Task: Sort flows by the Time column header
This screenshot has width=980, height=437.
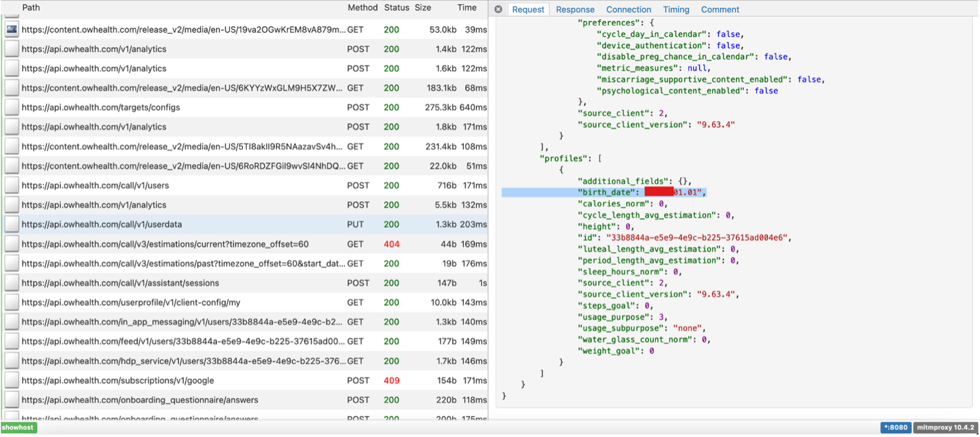Action: [x=466, y=8]
